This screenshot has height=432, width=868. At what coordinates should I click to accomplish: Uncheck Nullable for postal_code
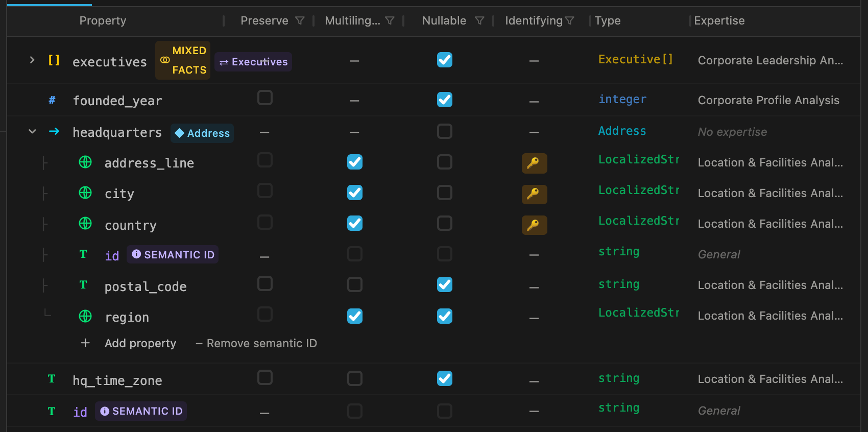click(x=445, y=284)
